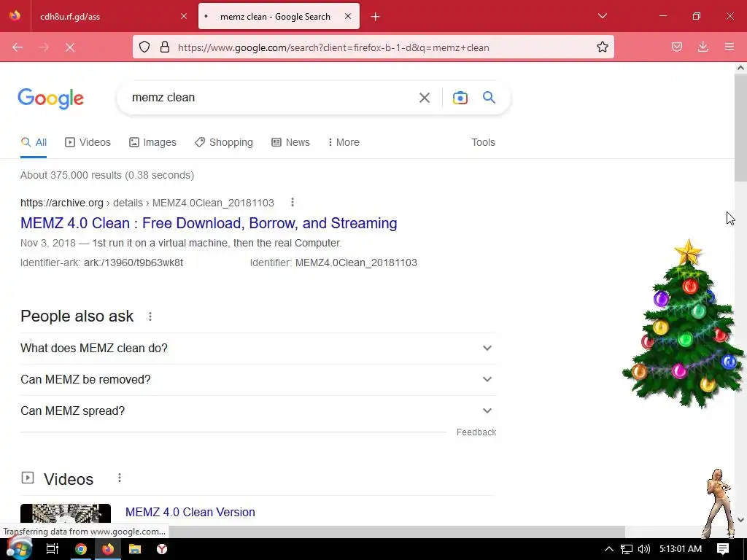This screenshot has height=560, width=747.
Task: Select the All results tab
Action: coord(34,142)
